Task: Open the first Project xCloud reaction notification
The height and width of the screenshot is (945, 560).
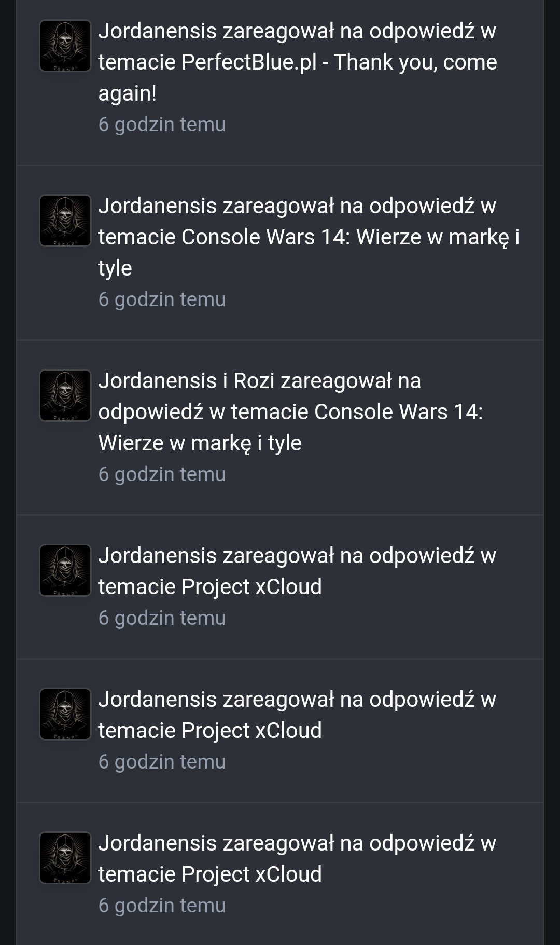Action: (x=280, y=587)
